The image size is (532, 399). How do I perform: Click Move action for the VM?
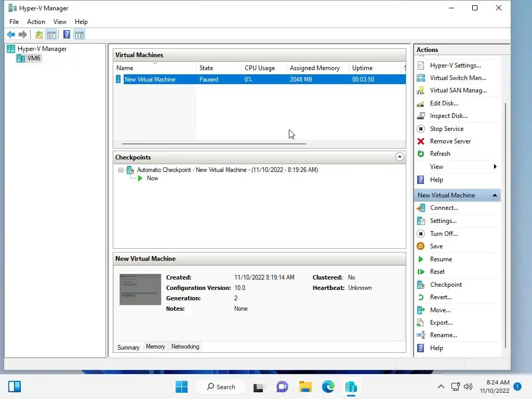[440, 310]
